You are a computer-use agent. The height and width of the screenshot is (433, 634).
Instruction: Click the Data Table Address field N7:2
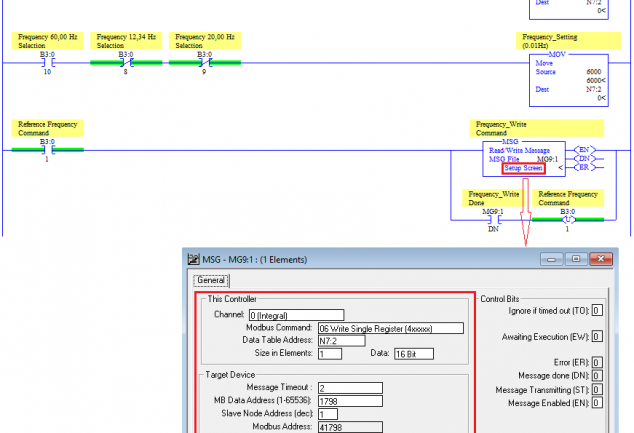coord(342,341)
